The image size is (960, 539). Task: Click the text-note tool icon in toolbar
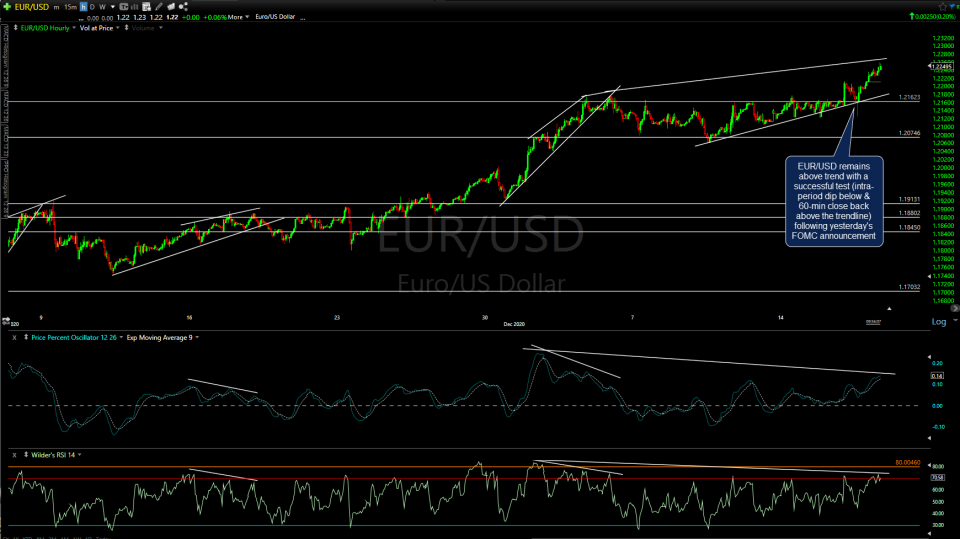124,7
